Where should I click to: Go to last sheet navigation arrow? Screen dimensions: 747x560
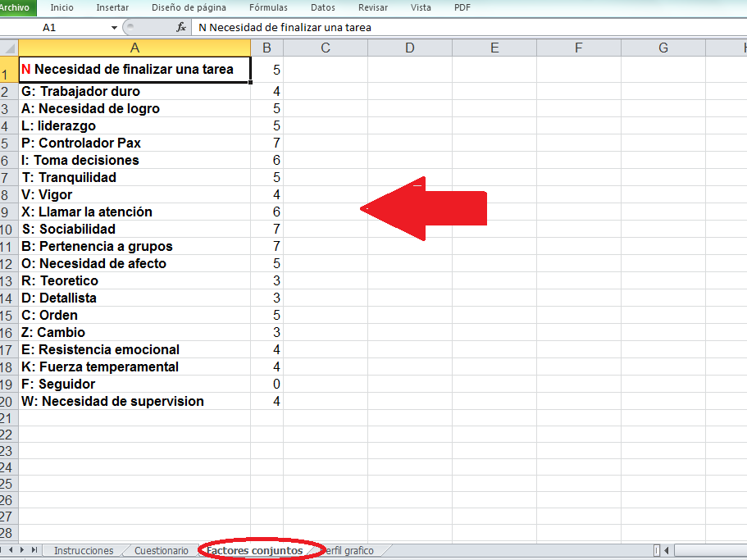coord(34,550)
